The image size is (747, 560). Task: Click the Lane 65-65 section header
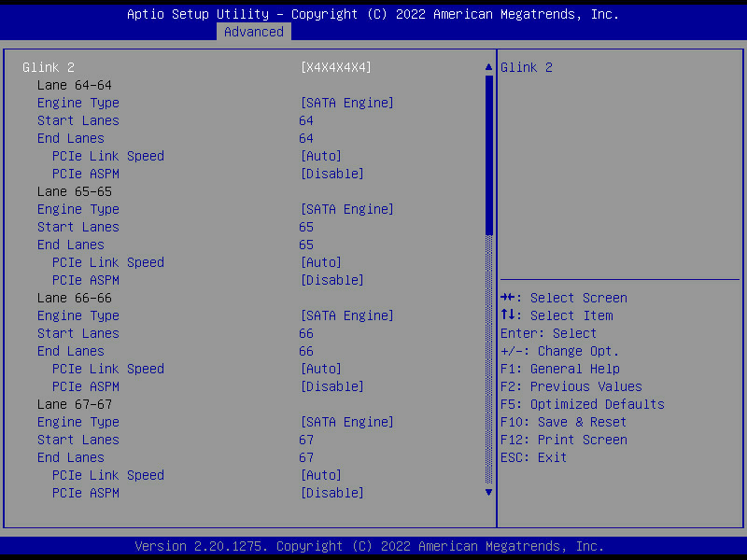click(x=75, y=191)
